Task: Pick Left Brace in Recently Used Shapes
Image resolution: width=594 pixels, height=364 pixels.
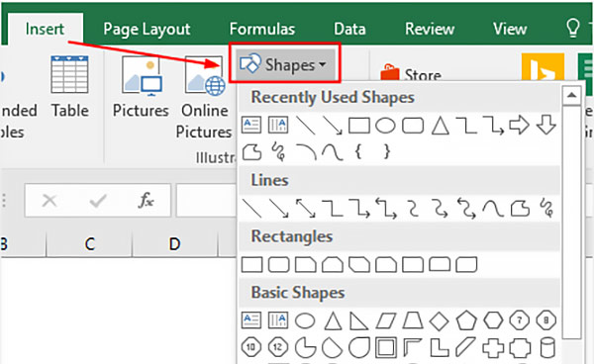Action: click(358, 152)
